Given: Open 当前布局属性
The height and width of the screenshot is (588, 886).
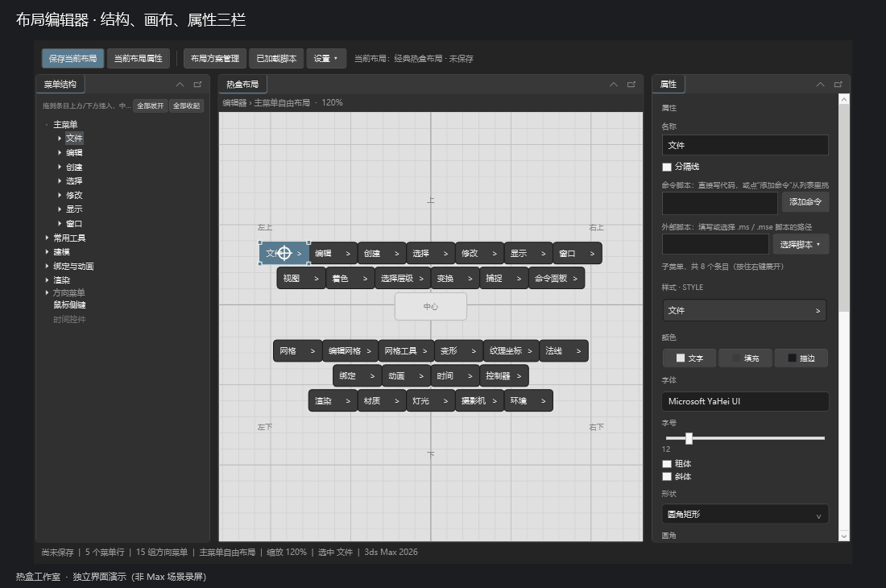Looking at the screenshot, I should [139, 58].
